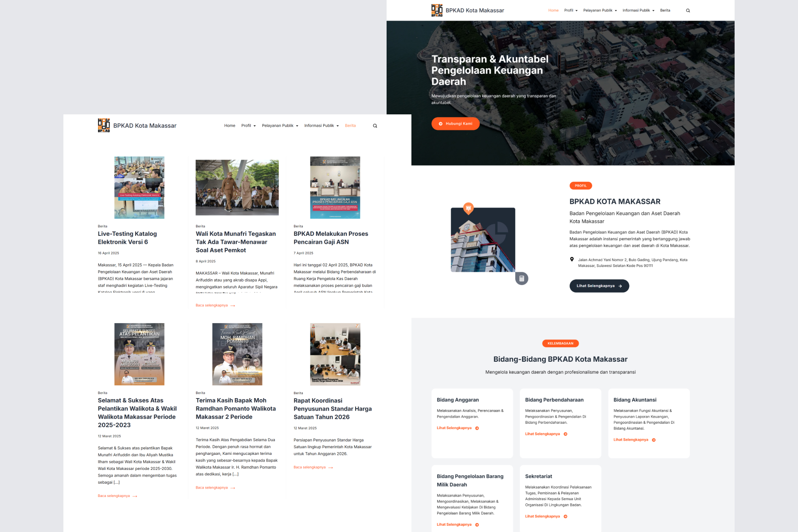798x532 pixels.
Task: Click the calculator icon below the building image
Action: tap(522, 278)
